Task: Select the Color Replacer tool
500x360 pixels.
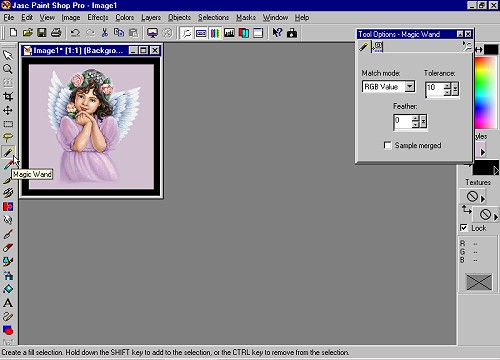Action: 8,207
